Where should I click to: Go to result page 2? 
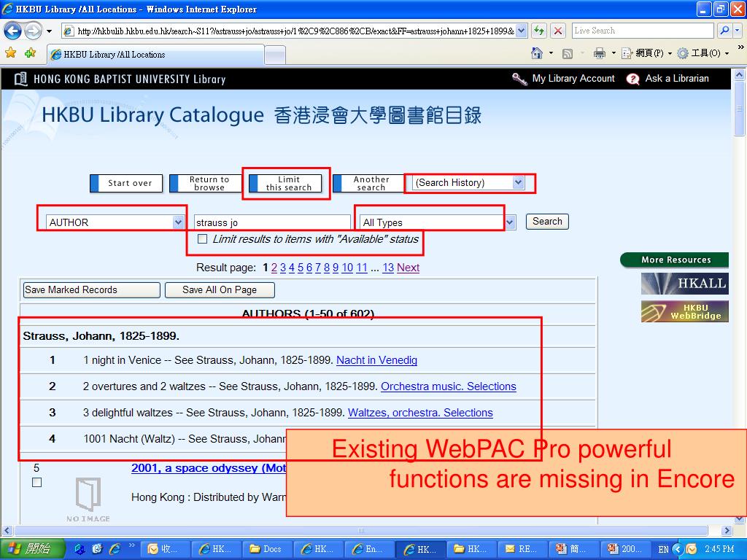274,268
